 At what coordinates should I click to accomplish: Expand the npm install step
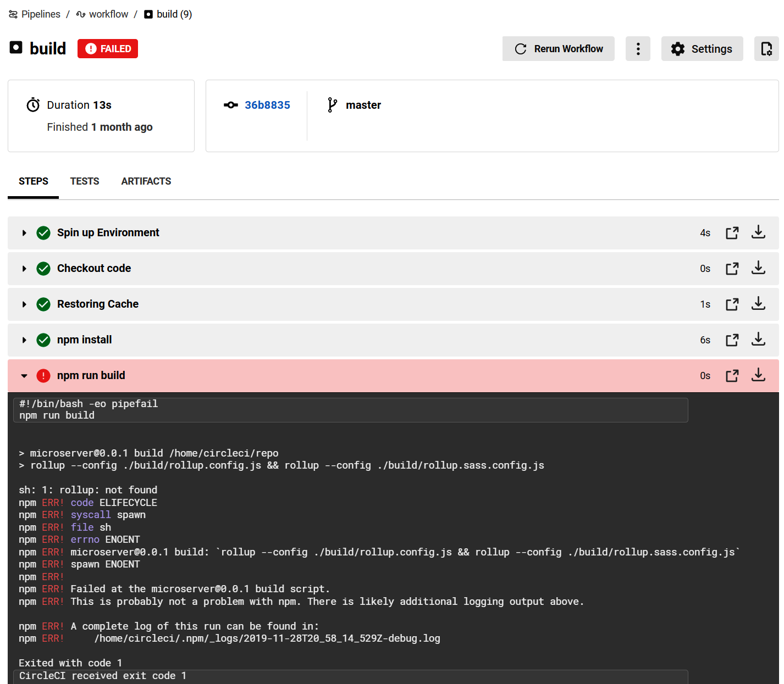pyautogui.click(x=24, y=340)
